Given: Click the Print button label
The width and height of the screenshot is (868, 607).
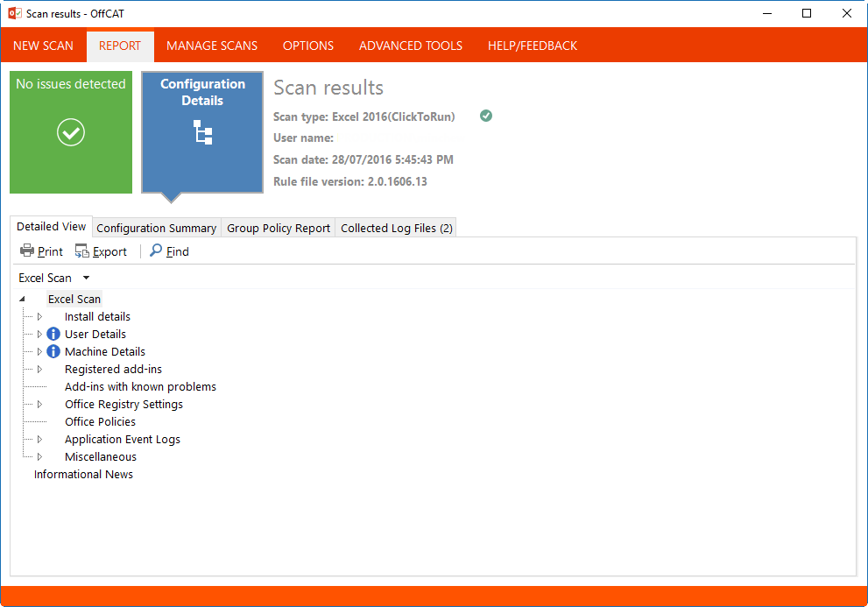Looking at the screenshot, I should [51, 251].
